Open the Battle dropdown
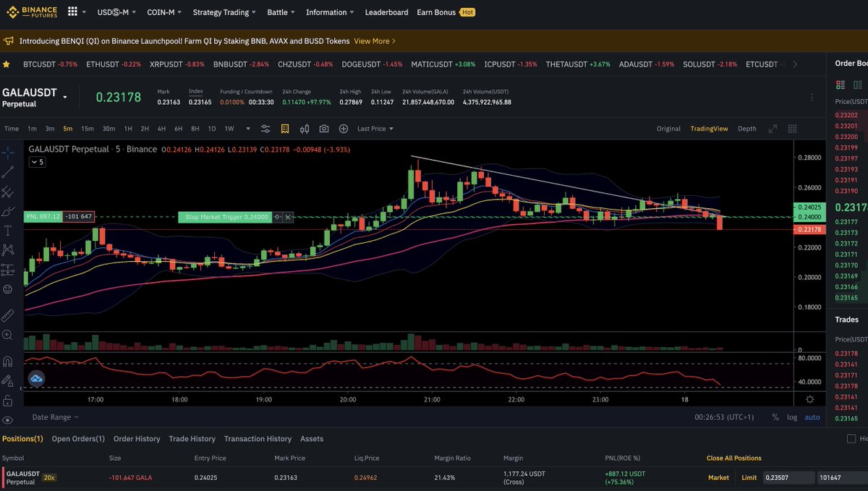868x491 pixels. tap(281, 12)
